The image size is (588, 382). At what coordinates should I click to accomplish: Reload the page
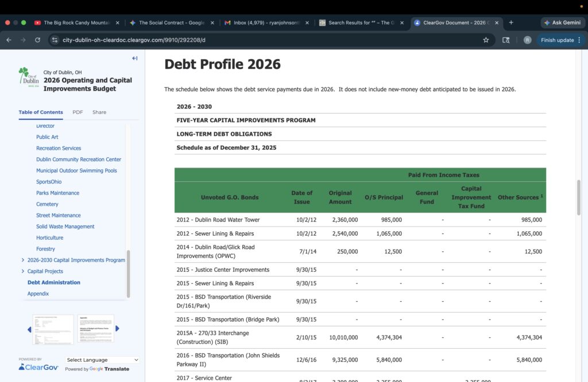coord(38,40)
